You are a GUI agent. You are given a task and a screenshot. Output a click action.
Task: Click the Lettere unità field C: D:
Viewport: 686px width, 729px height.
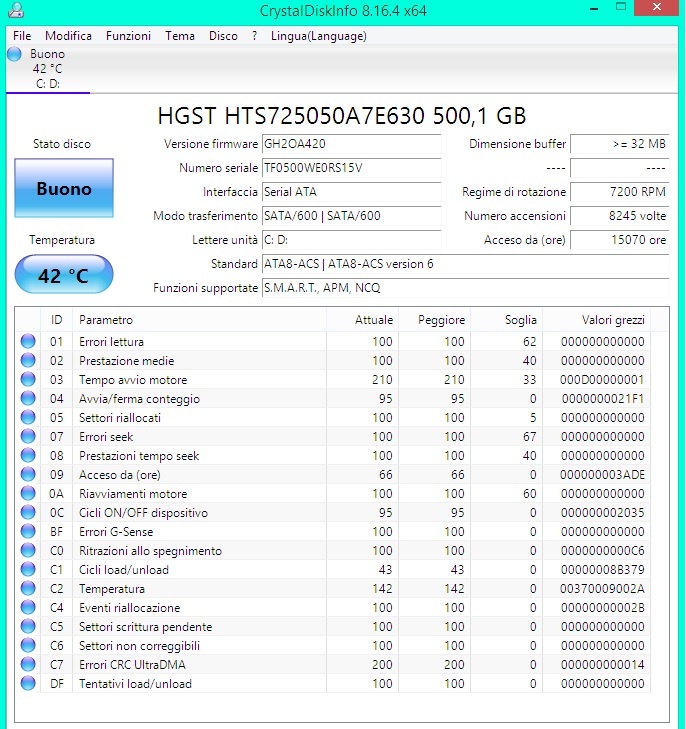coord(351,240)
